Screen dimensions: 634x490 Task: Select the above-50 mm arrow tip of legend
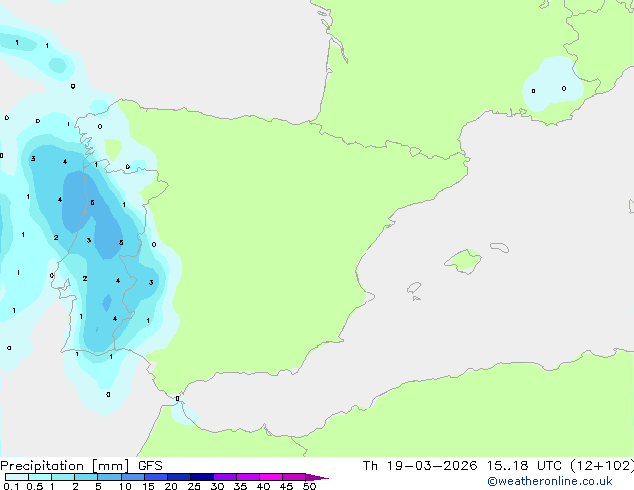(x=317, y=477)
